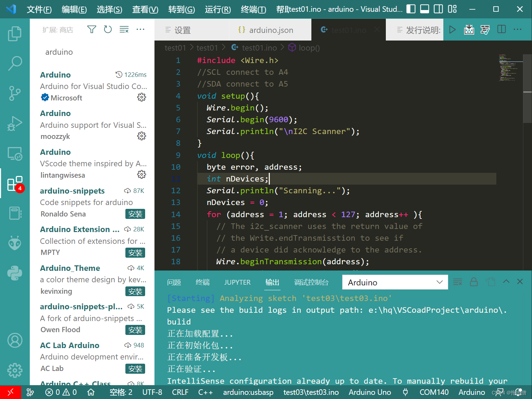
Task: Install arduino-snippets-pl by Owen Flood
Action: [x=135, y=330]
